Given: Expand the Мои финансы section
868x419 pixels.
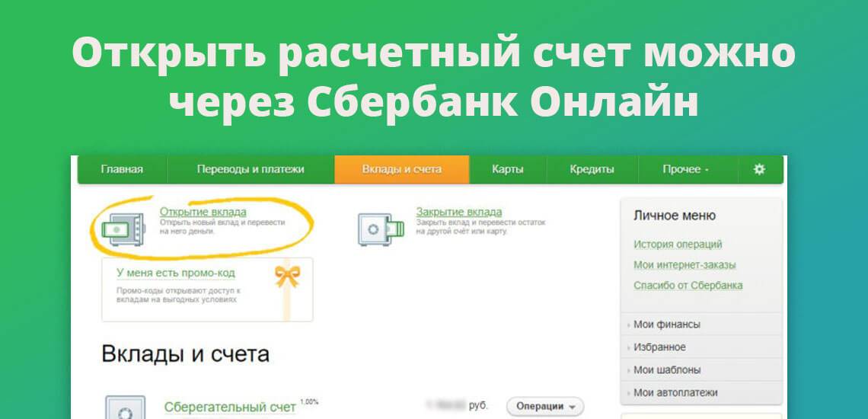Looking at the screenshot, I should coord(701,325).
